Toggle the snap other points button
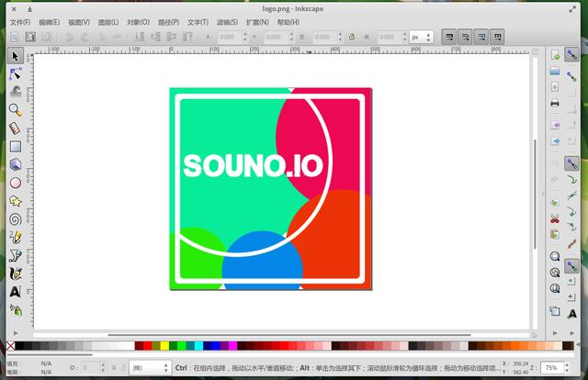This screenshot has height=380, width=588. 571,265
